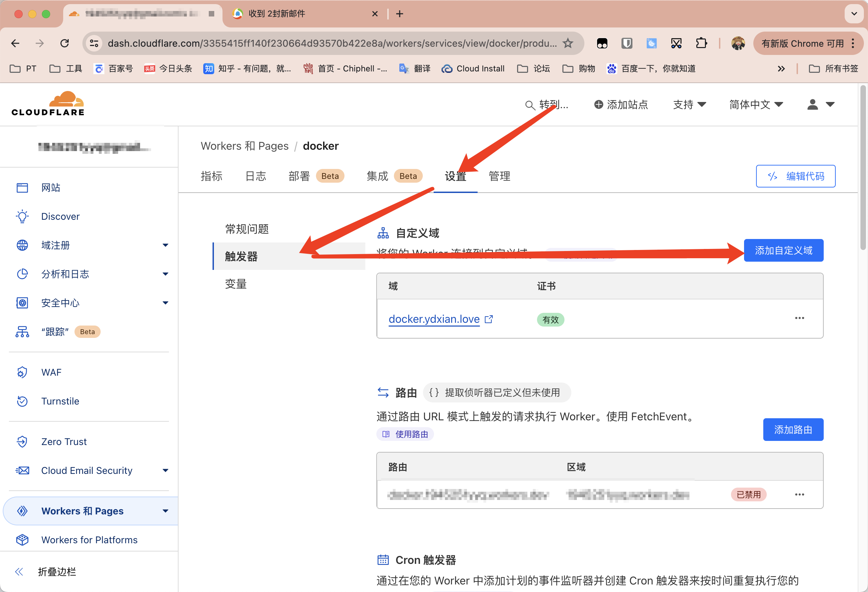Expand Cloud Email Security in the sidebar
The width and height of the screenshot is (868, 592).
click(165, 470)
